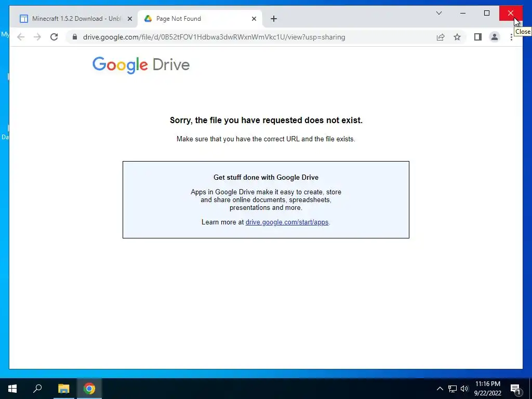This screenshot has height=399, width=532.
Task: Click the Chrome taskbar icon
Action: (x=89, y=389)
